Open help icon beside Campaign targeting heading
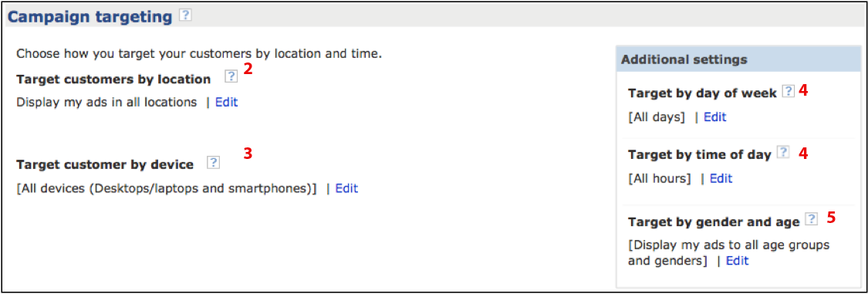868x294 pixels. pyautogui.click(x=185, y=16)
